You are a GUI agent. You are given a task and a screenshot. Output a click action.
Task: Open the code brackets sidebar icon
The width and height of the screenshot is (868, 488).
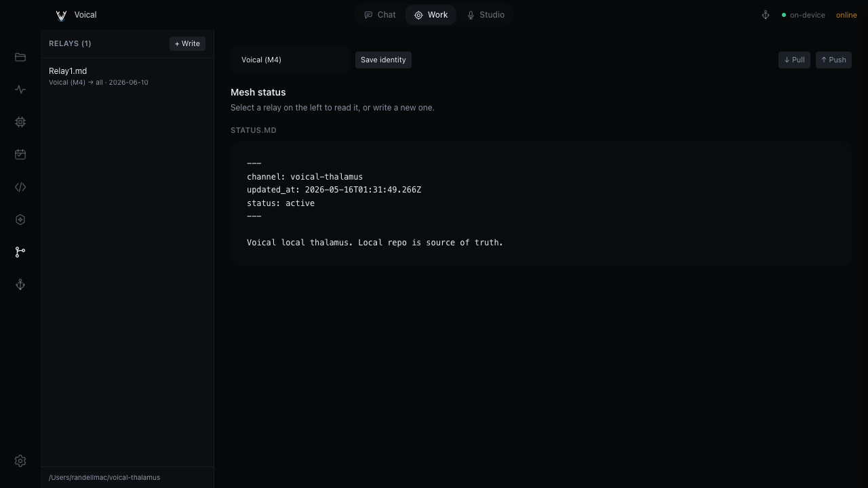pos(20,187)
